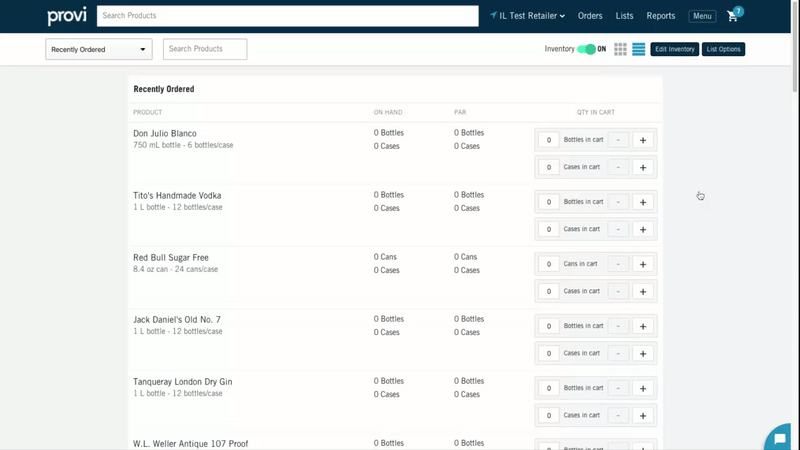
Task: Open the Provi logo home link
Action: tap(67, 16)
